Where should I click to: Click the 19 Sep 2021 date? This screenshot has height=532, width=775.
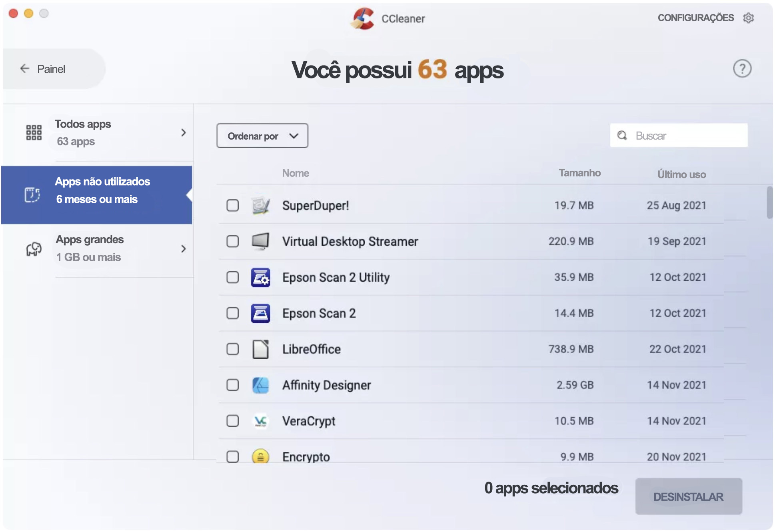click(677, 242)
